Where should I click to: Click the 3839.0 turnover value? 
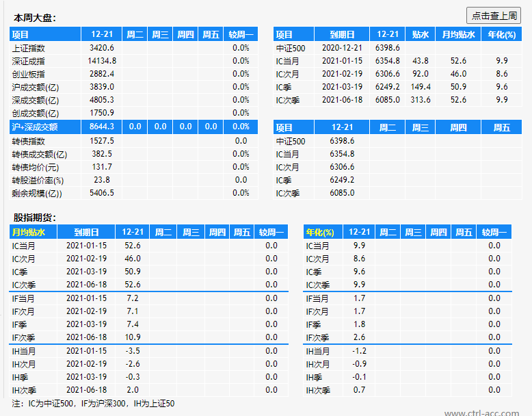click(102, 87)
